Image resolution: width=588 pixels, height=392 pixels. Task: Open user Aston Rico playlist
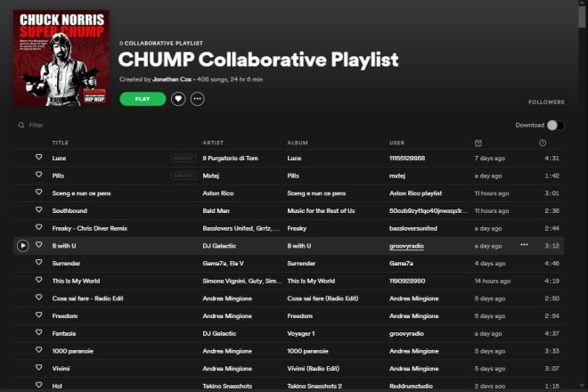[x=415, y=193]
